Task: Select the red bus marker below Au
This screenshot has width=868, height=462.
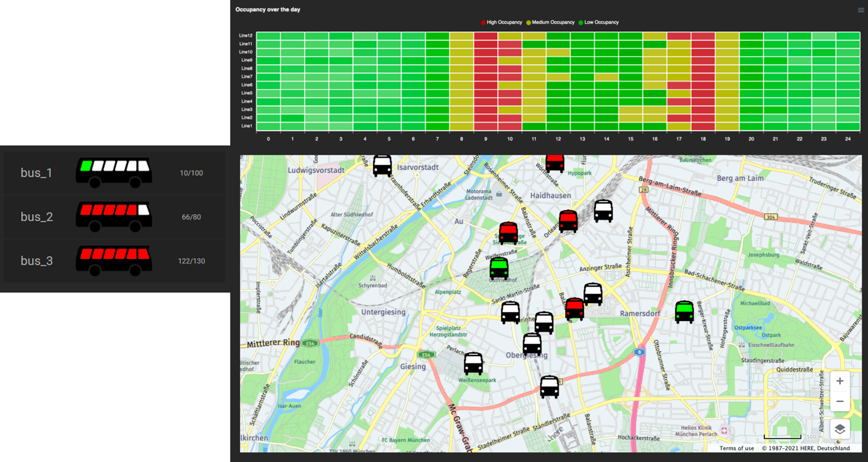Action: (x=508, y=233)
